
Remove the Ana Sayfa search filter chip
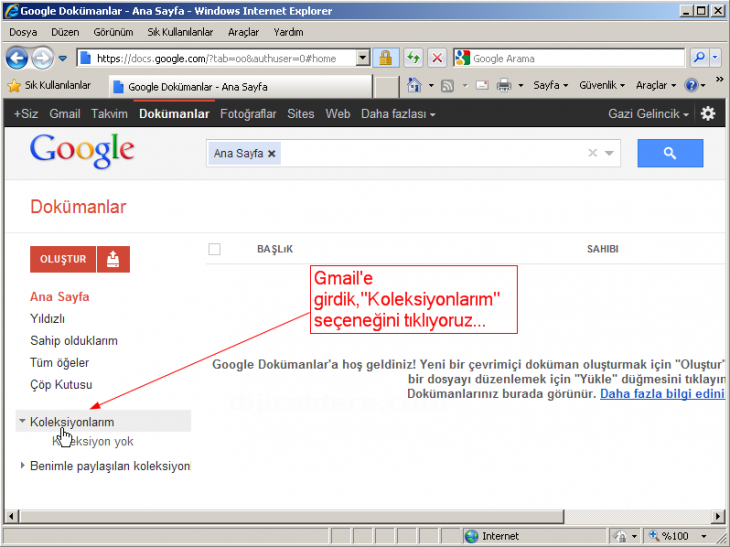(x=271, y=153)
